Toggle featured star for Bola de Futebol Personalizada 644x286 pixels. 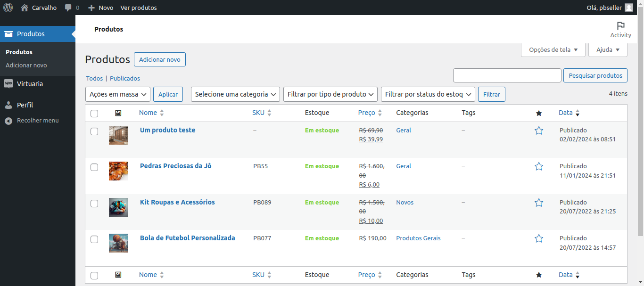(x=539, y=238)
